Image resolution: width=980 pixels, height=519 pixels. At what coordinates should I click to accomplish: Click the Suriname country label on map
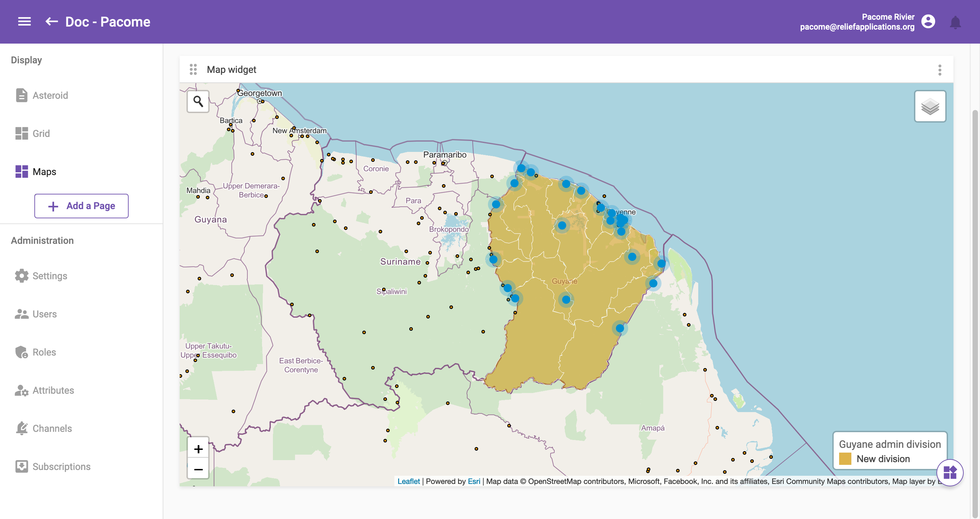(x=400, y=261)
